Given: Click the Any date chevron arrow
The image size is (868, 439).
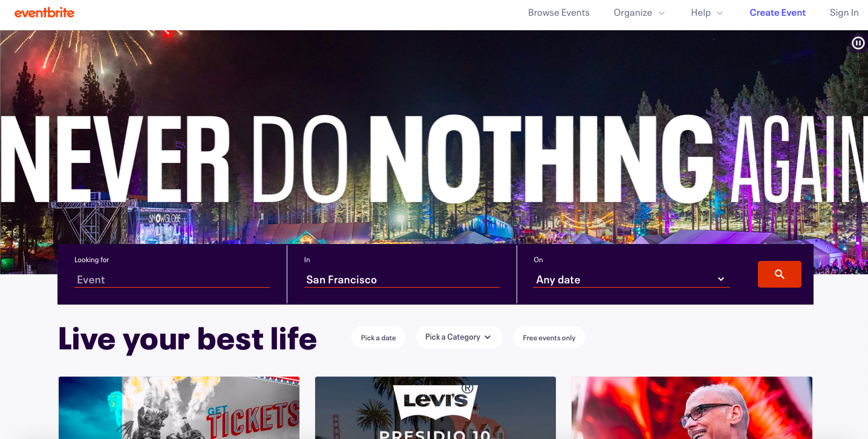Looking at the screenshot, I should pos(721,279).
